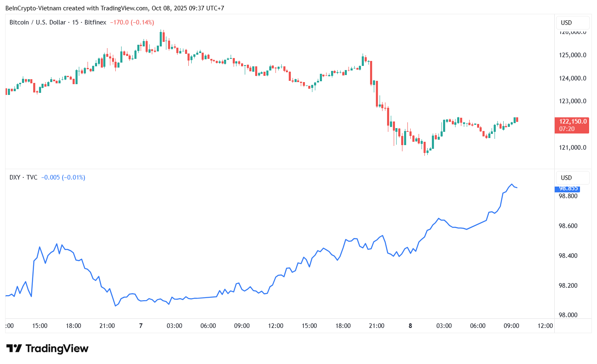Click the Bitfinex exchange label

coord(95,22)
